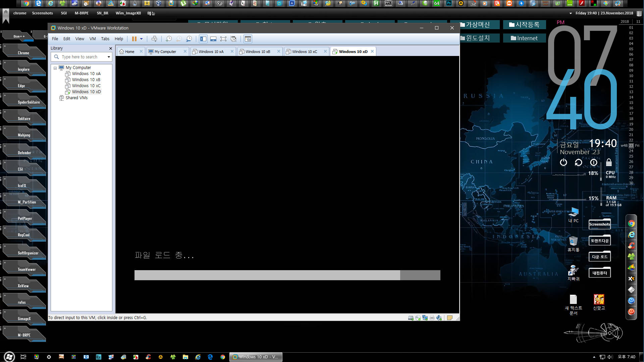644x362 pixels.
Task: Click the printer status bar icon
Action: (x=432, y=318)
